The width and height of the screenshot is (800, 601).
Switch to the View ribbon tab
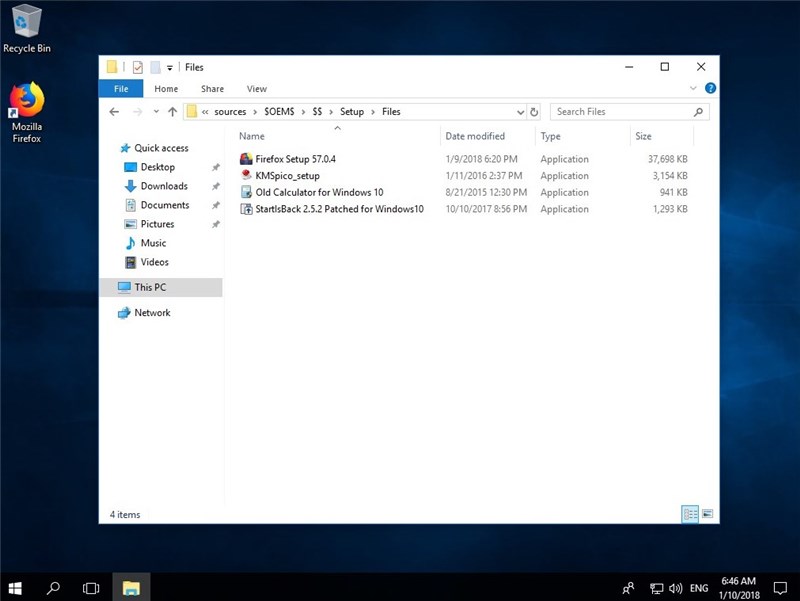256,88
